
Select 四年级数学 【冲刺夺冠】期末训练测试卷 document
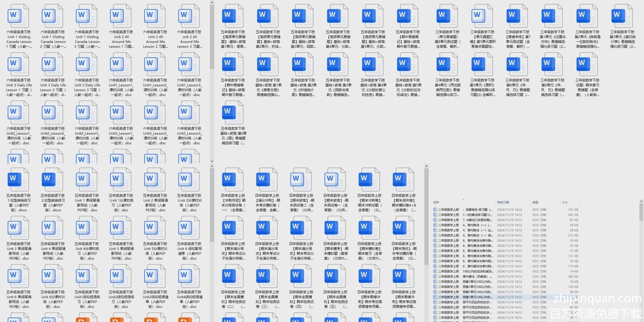[x=233, y=180]
